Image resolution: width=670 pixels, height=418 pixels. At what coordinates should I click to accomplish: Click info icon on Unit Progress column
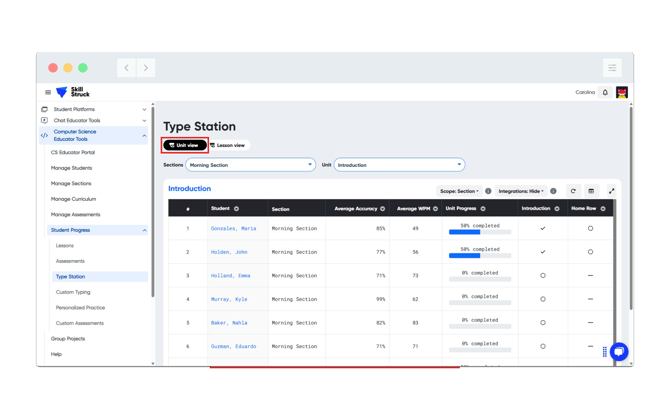point(483,209)
